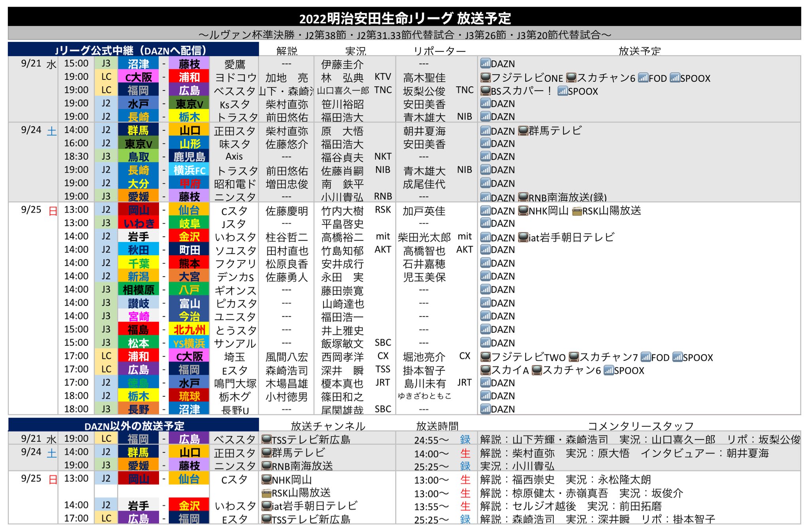Click the フジテレビTWO TV icon
The image size is (810, 532).
point(485,357)
